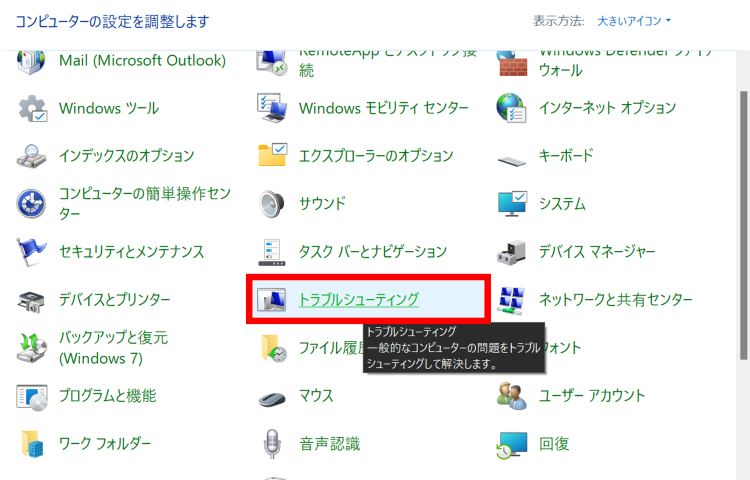Click the コンピューターの簡単操作センター icon

pyautogui.click(x=32, y=204)
